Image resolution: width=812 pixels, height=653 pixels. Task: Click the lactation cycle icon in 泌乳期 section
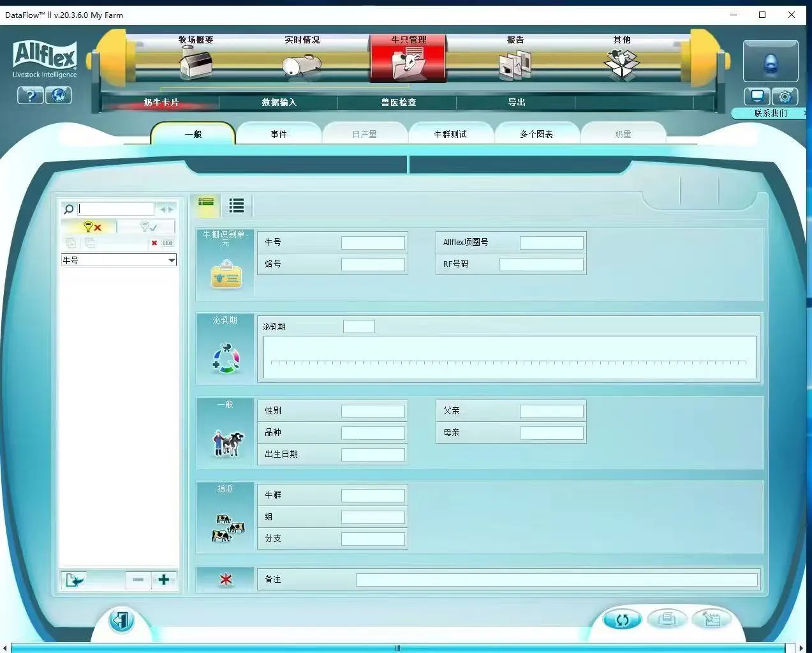pos(226,358)
